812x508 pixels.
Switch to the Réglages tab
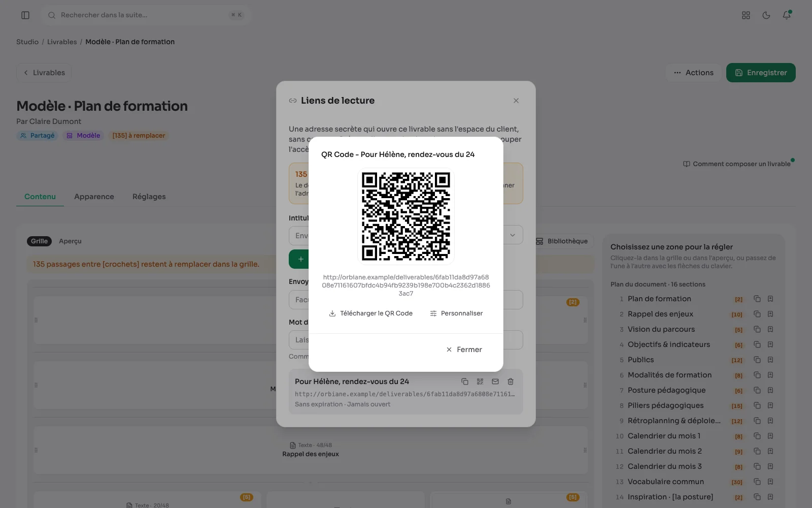(x=149, y=197)
